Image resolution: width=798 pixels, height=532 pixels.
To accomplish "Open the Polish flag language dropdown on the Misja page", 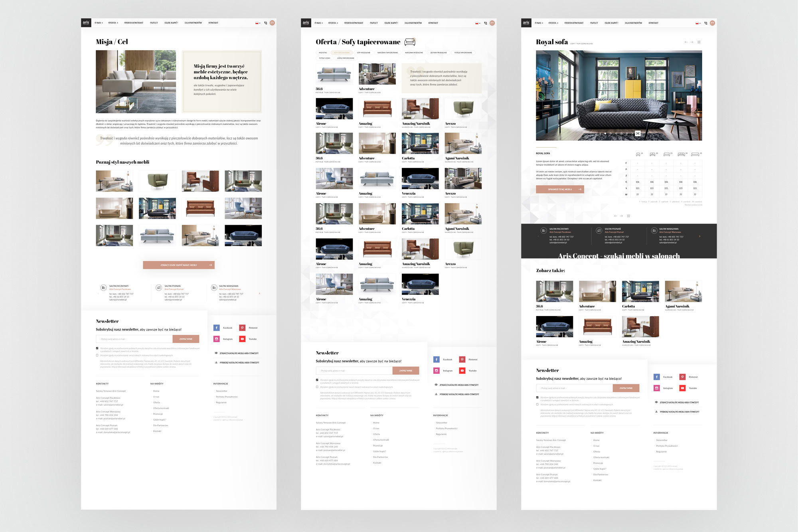I will (258, 23).
